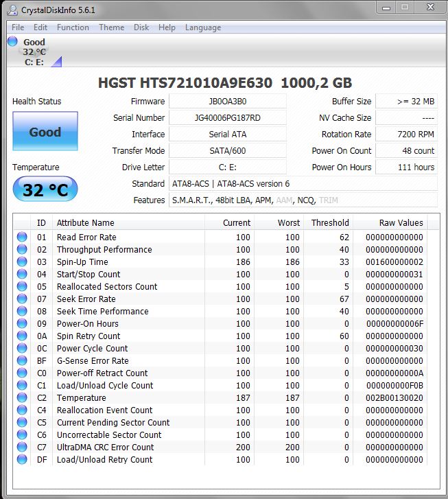This screenshot has height=499, width=448.
Task: Select the UltraDMA CRC Error Count name
Action: point(106,447)
